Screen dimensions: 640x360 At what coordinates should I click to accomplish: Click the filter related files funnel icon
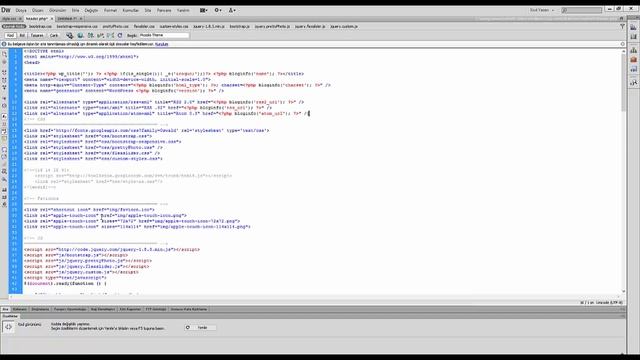(x=622, y=27)
